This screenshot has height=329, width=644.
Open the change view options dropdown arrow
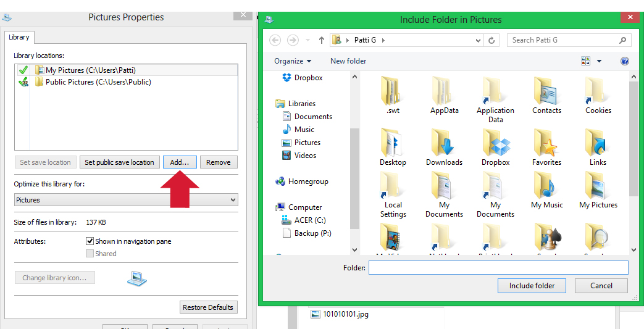coord(599,61)
